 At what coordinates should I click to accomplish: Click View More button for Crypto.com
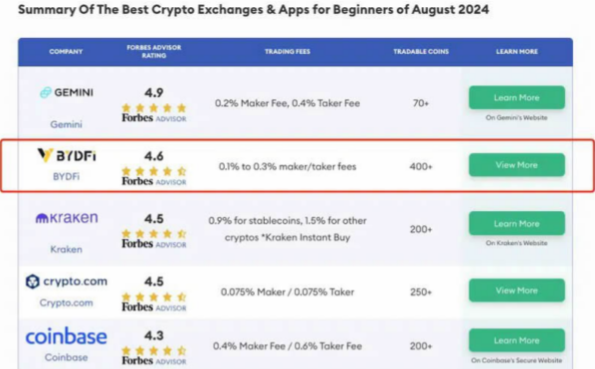pyautogui.click(x=517, y=290)
